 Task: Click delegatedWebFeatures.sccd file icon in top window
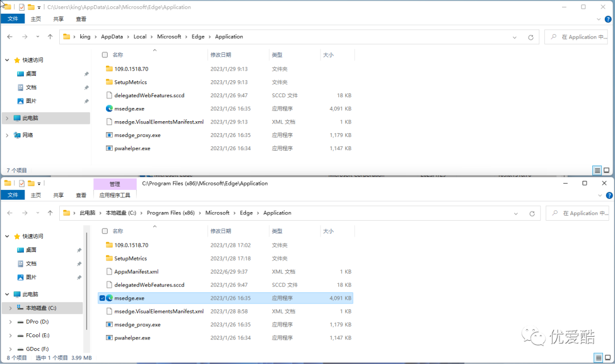109,95
